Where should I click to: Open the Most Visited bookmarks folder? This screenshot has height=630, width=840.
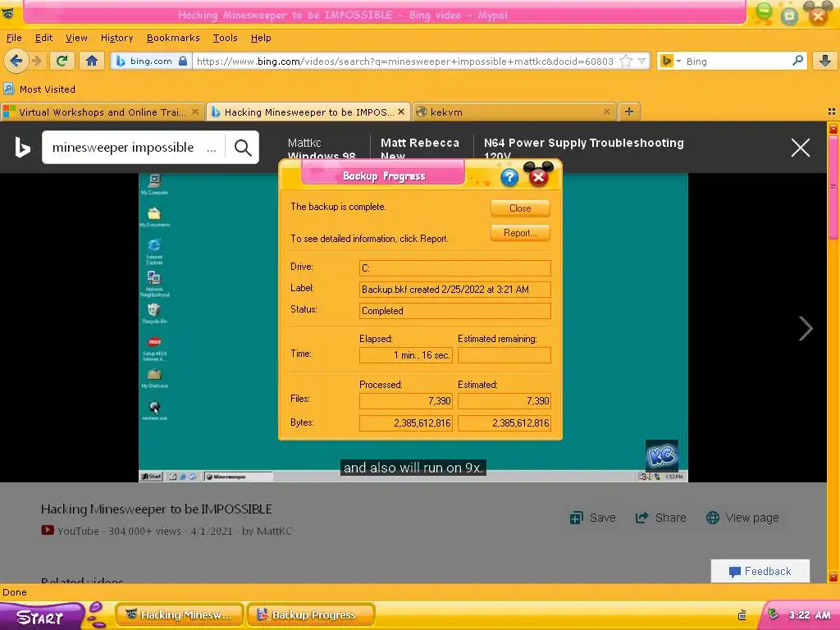pos(39,89)
